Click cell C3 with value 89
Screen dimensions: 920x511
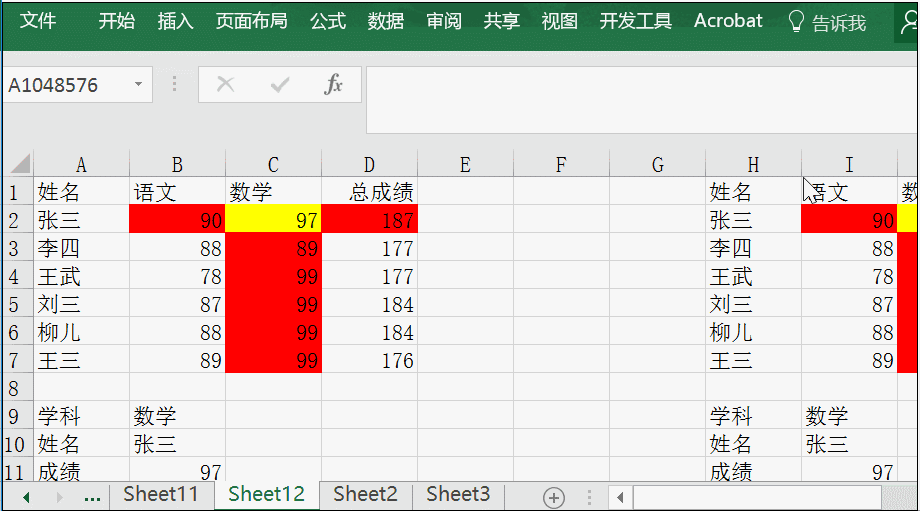click(273, 248)
